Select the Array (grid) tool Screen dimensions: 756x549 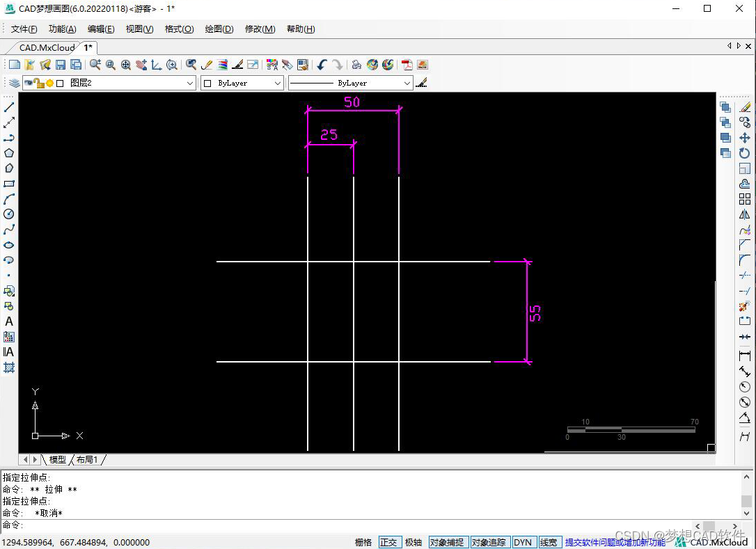(x=745, y=199)
